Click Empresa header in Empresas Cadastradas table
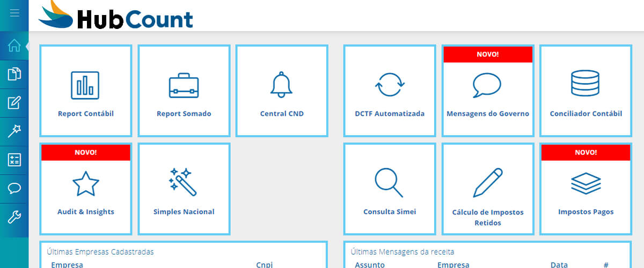Viewport: 644px width, 268px height. [67, 265]
